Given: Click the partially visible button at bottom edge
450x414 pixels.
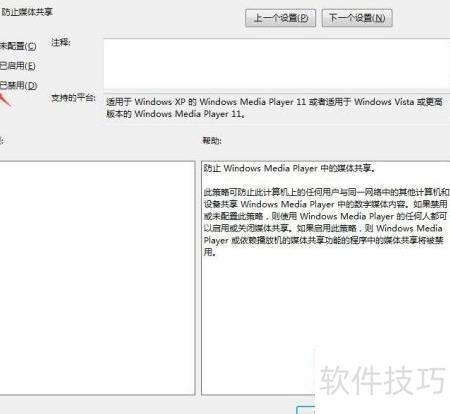Looking at the screenshot, I should pyautogui.click(x=306, y=410).
